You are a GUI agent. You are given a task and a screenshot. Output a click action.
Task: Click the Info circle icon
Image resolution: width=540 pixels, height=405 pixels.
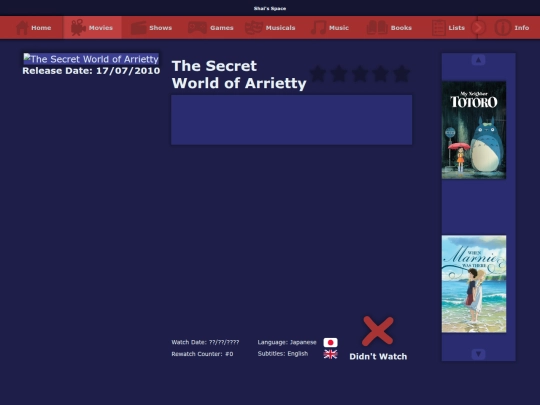pos(502,28)
